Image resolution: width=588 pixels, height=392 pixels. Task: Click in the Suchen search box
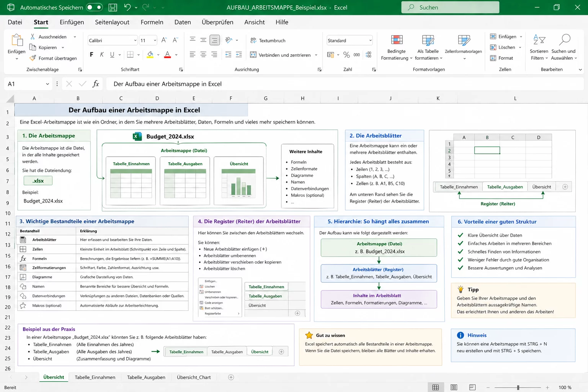point(450,7)
